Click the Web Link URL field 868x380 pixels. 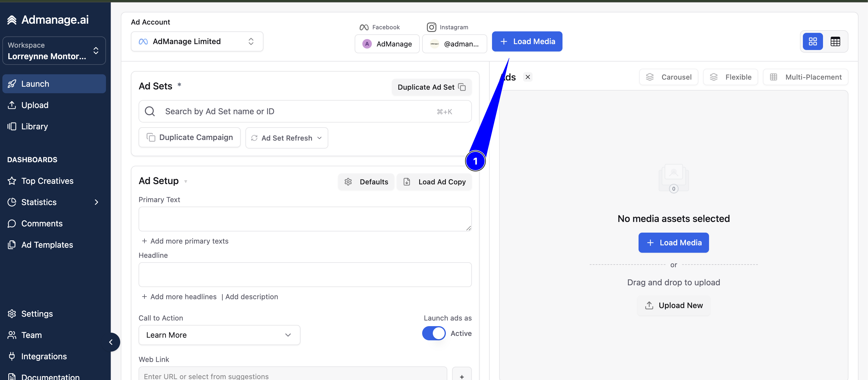tap(293, 375)
